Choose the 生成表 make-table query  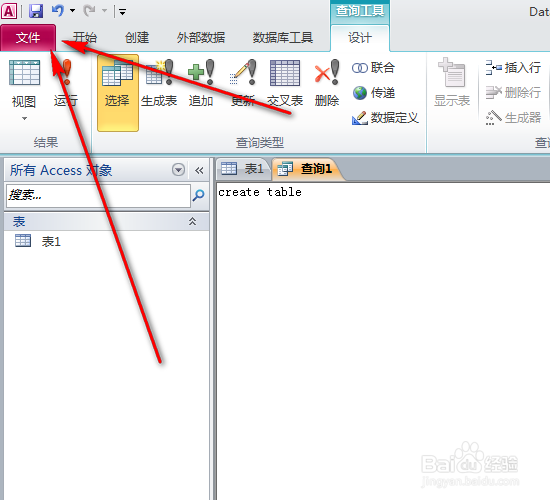pyautogui.click(x=159, y=84)
